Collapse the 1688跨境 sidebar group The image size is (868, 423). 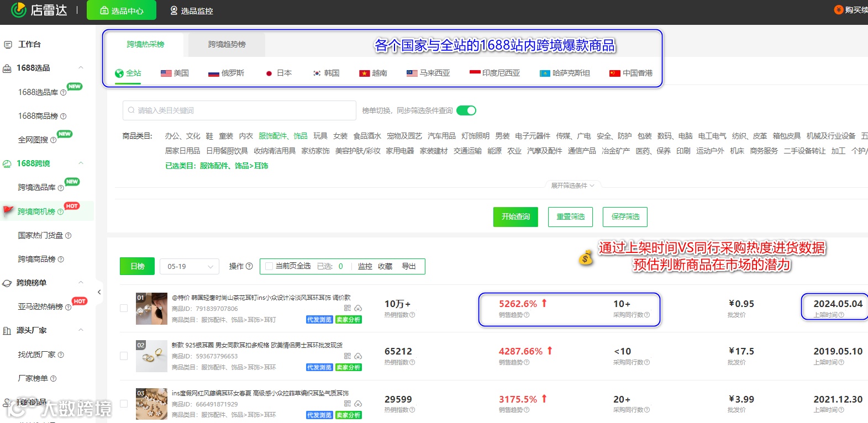click(81, 163)
